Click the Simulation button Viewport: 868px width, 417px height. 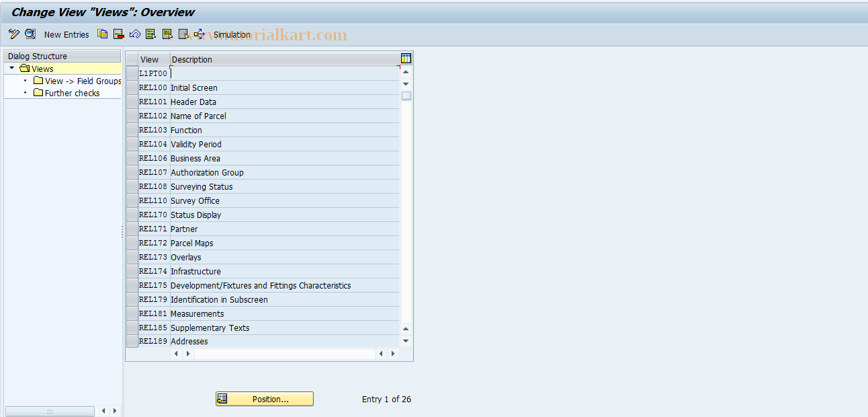click(232, 34)
